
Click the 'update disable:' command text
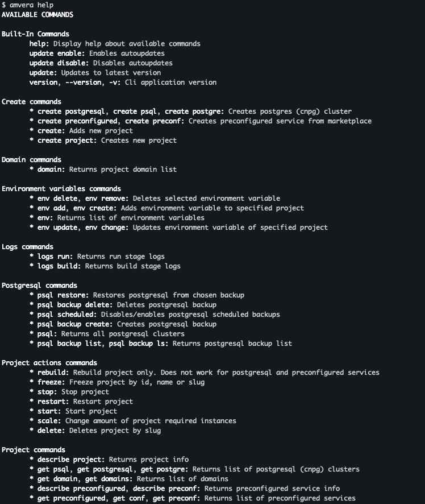(x=59, y=63)
